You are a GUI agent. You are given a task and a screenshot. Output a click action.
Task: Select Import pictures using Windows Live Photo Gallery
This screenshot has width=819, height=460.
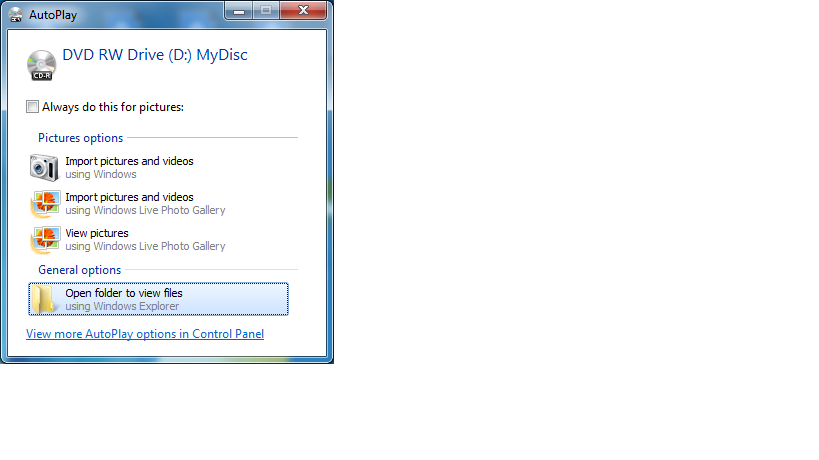pyautogui.click(x=145, y=204)
